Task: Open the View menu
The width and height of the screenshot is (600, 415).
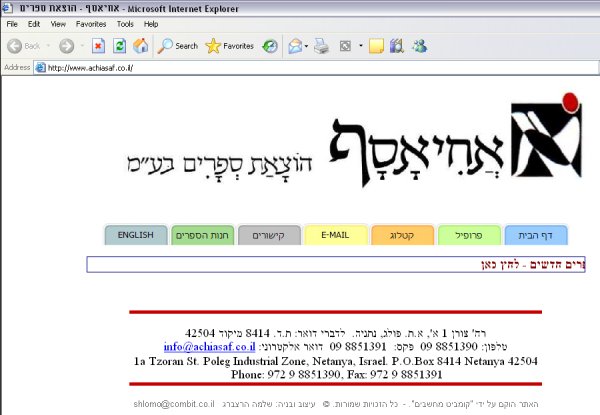Action: click(x=58, y=24)
